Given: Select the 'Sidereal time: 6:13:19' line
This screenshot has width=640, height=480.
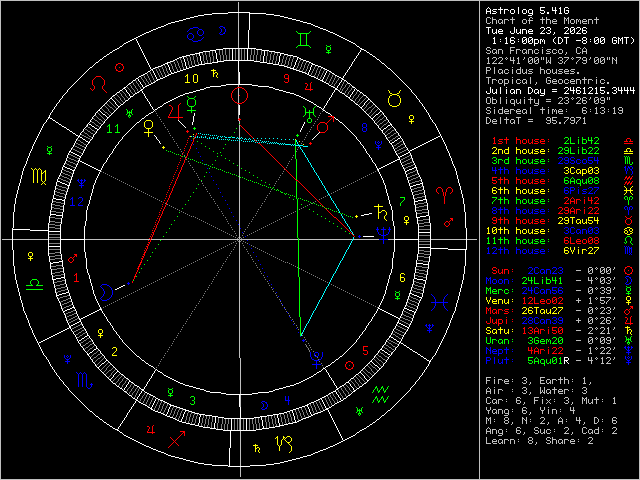Looking at the screenshot, I should tap(554, 111).
